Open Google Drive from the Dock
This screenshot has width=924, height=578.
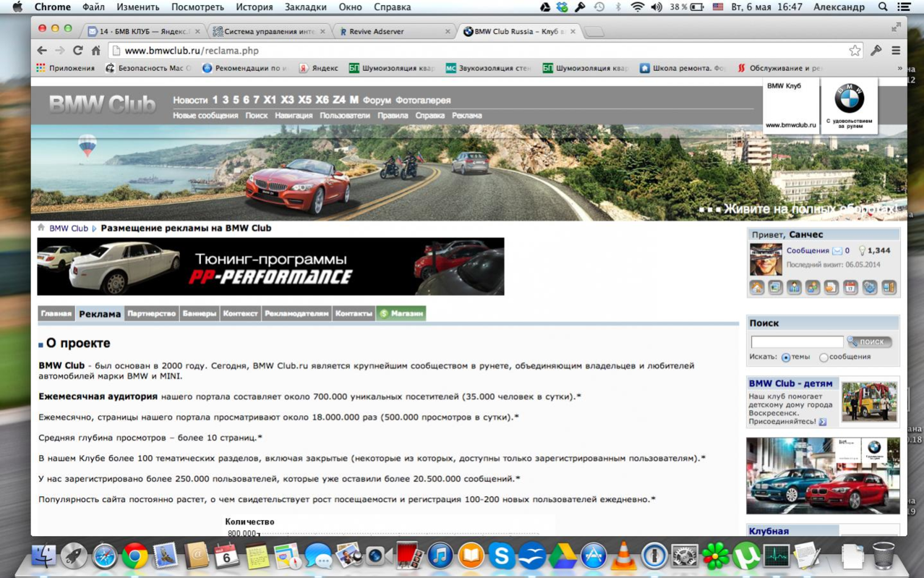[x=562, y=556]
